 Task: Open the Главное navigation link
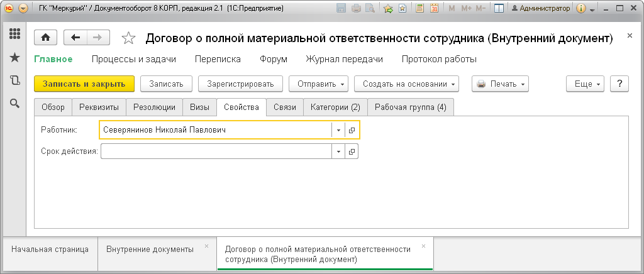pyautogui.click(x=53, y=59)
